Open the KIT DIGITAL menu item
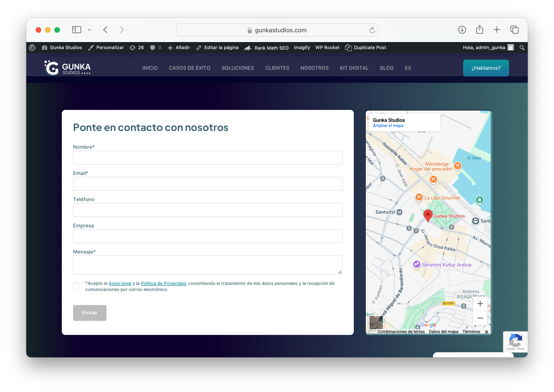 pos(354,68)
